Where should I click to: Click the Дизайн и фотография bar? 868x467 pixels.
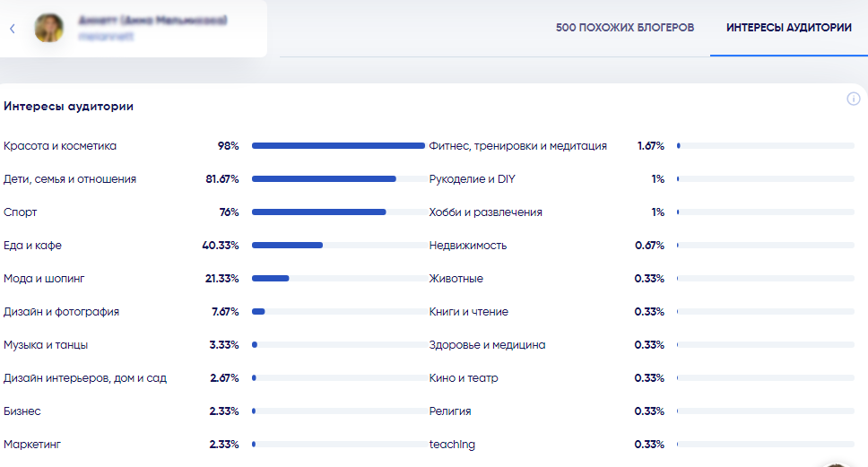338,312
